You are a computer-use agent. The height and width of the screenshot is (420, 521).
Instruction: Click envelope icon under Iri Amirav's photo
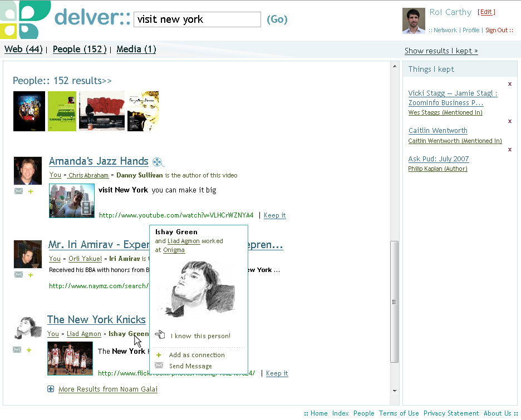click(x=18, y=275)
